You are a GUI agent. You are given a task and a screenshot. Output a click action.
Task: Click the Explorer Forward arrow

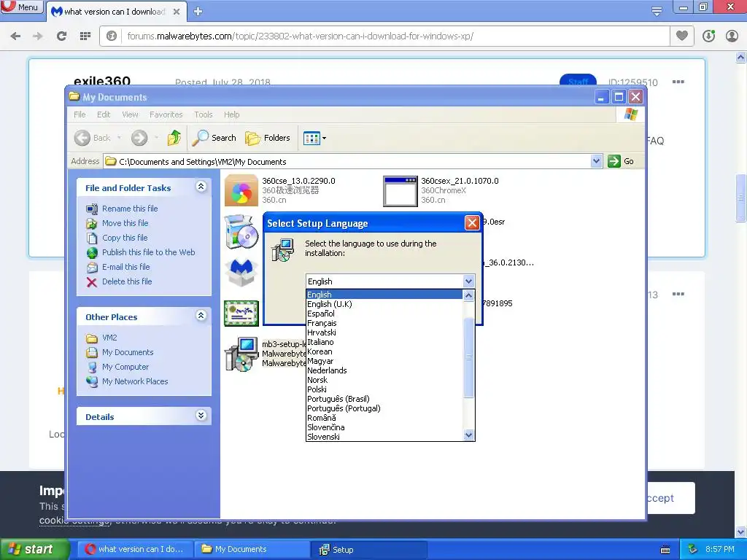coord(139,138)
